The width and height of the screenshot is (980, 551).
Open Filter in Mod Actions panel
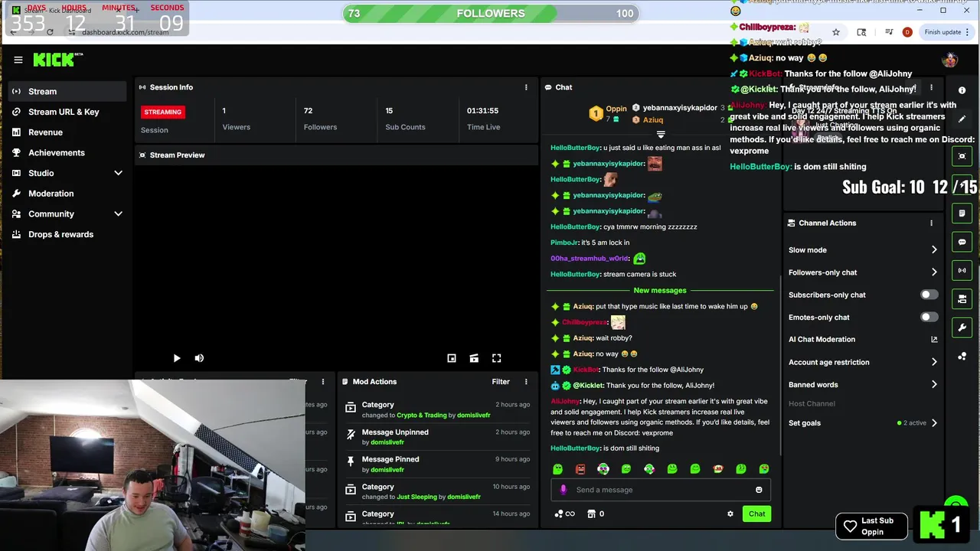pos(501,382)
